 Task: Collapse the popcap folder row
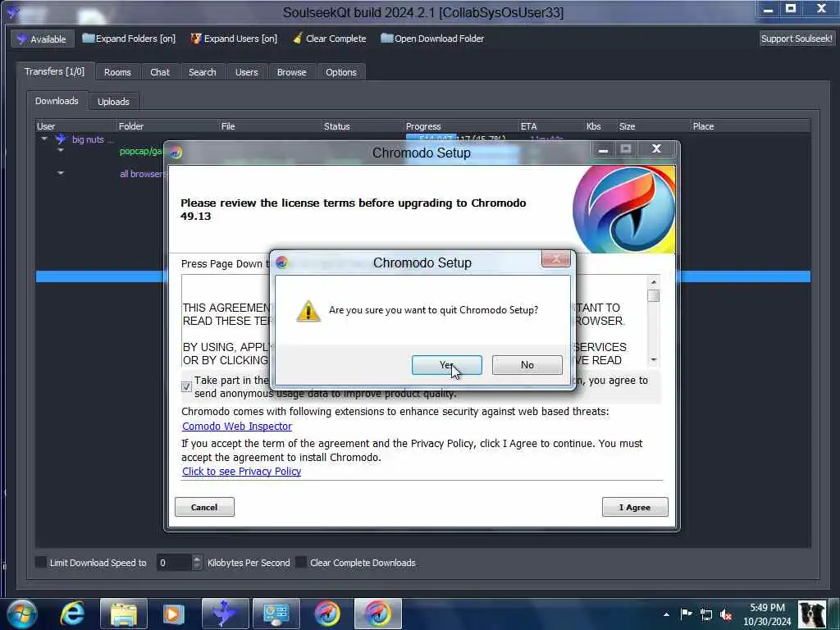point(61,151)
